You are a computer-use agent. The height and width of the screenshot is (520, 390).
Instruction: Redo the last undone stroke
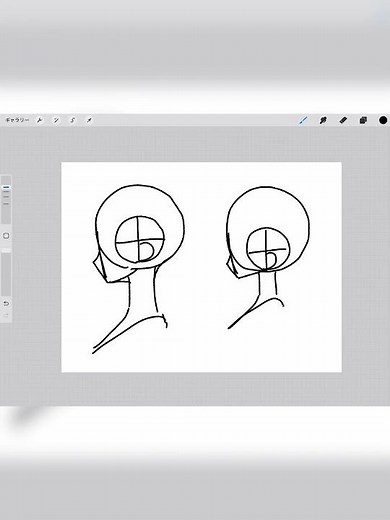click(6, 315)
